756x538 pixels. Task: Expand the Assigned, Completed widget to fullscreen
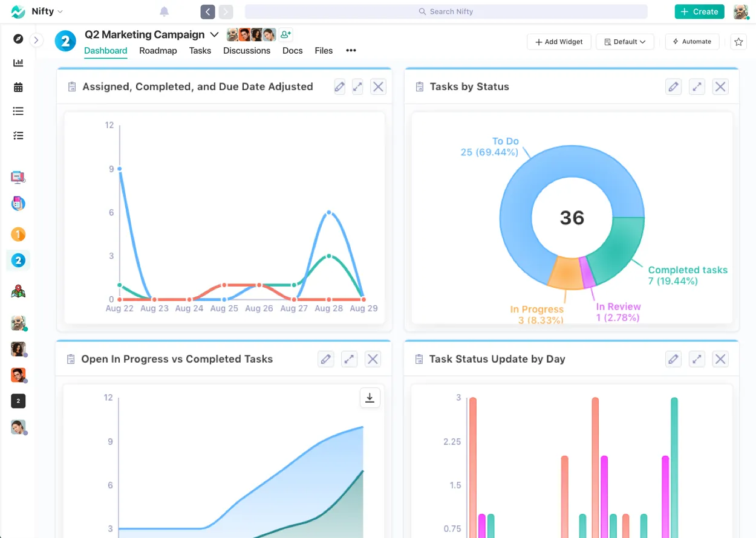point(357,86)
